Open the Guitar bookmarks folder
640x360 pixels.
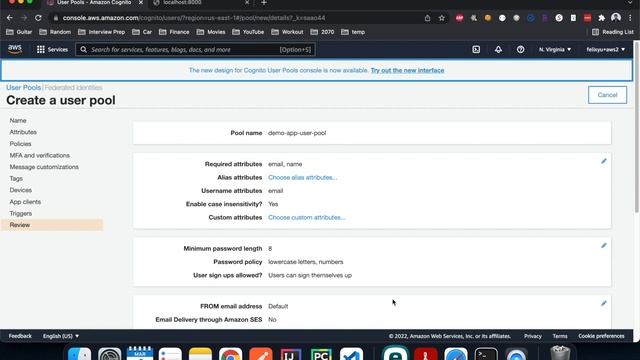point(19,32)
